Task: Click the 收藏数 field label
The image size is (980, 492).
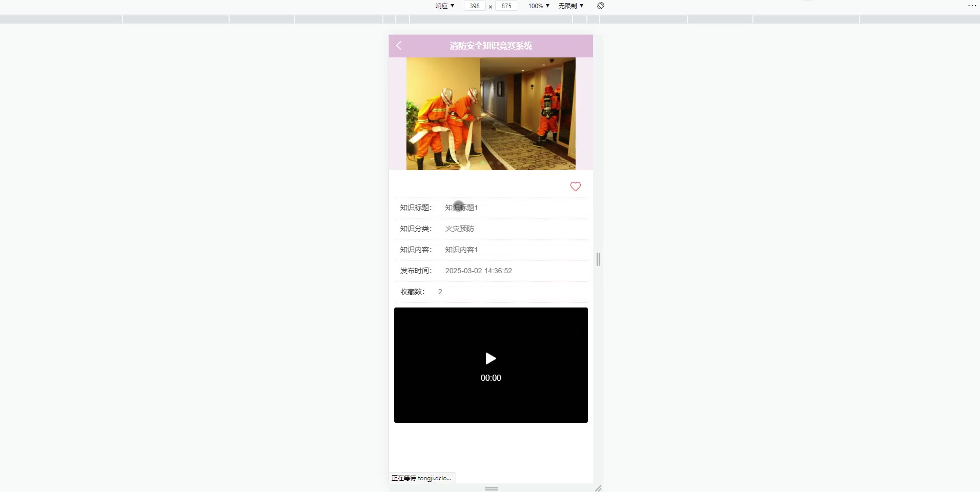Action: pyautogui.click(x=413, y=292)
